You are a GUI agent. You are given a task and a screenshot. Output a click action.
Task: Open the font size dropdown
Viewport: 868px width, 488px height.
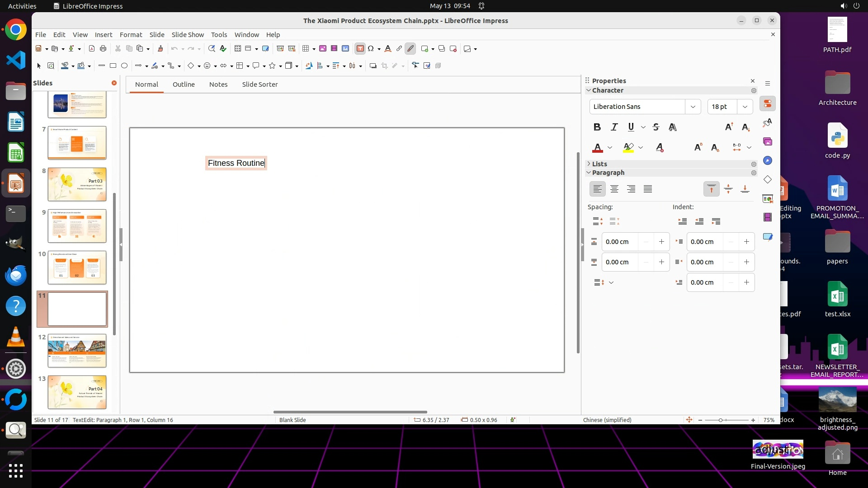[745, 107]
